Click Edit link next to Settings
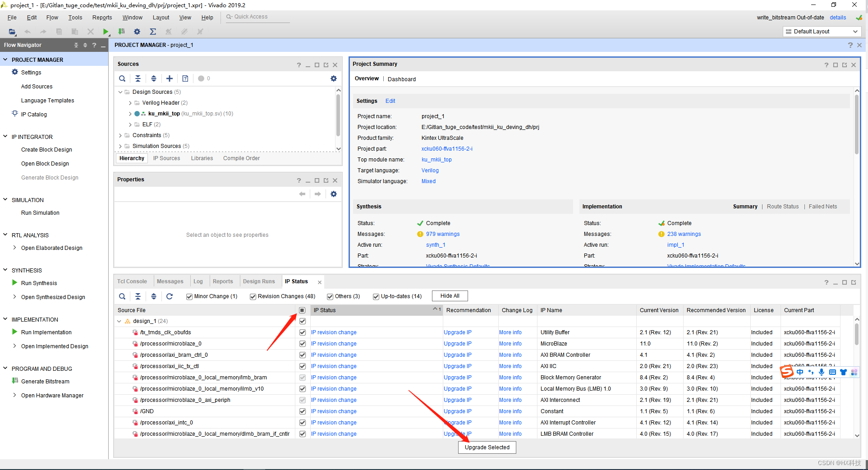The height and width of the screenshot is (470, 868). [390, 101]
